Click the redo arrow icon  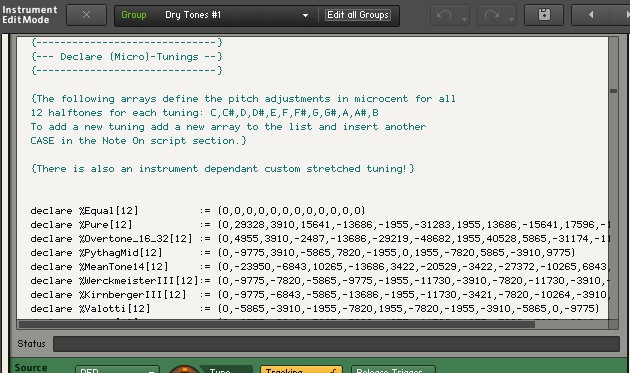pyautogui.click(x=491, y=15)
